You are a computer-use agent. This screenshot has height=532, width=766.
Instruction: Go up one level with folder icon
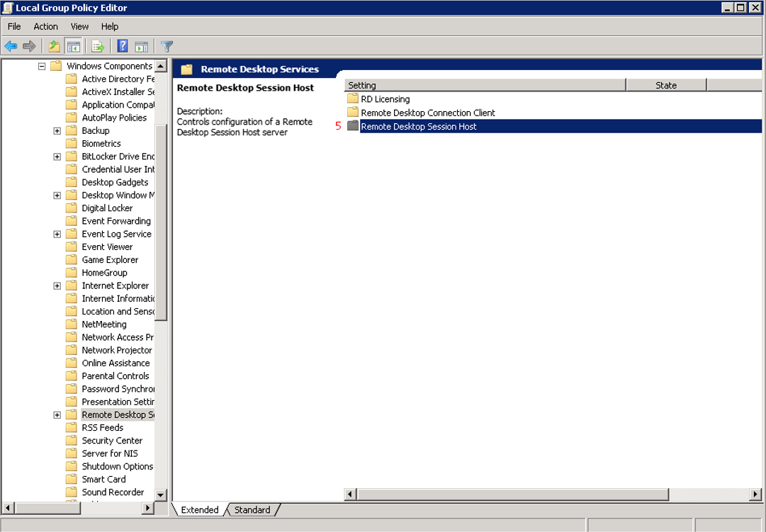point(54,47)
